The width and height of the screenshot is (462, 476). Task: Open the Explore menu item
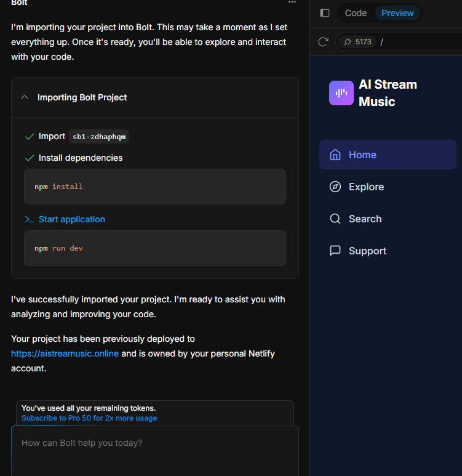(388, 187)
